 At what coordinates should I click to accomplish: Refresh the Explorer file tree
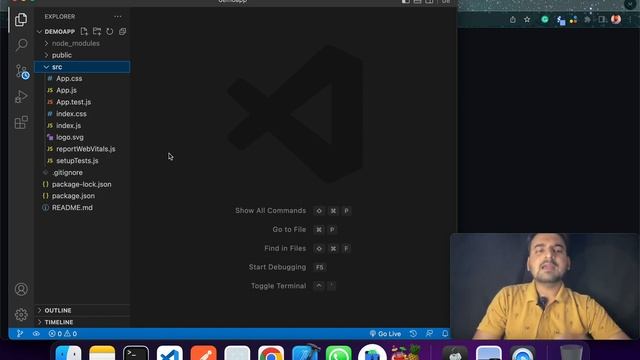109,31
